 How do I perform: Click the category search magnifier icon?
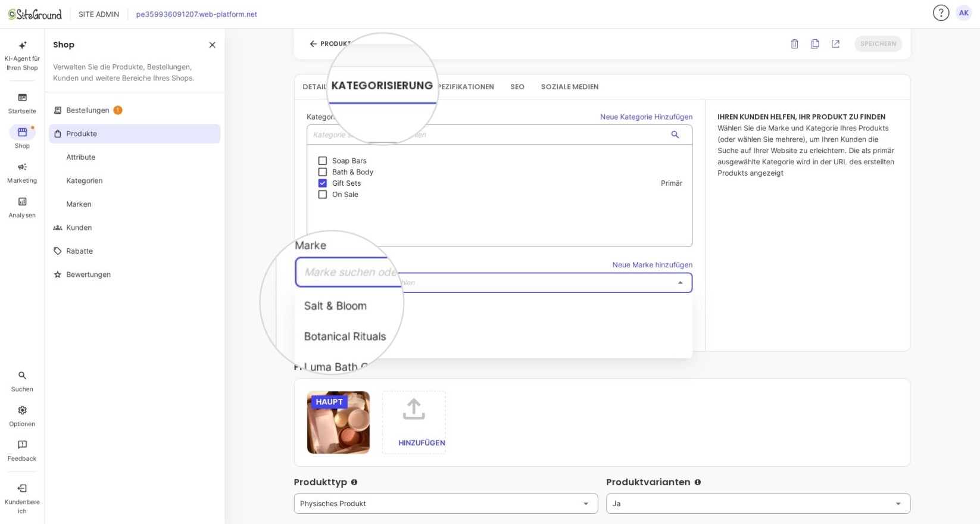click(675, 135)
